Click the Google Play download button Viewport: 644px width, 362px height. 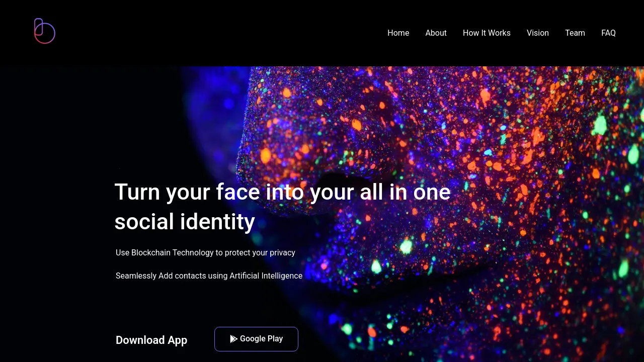click(256, 339)
